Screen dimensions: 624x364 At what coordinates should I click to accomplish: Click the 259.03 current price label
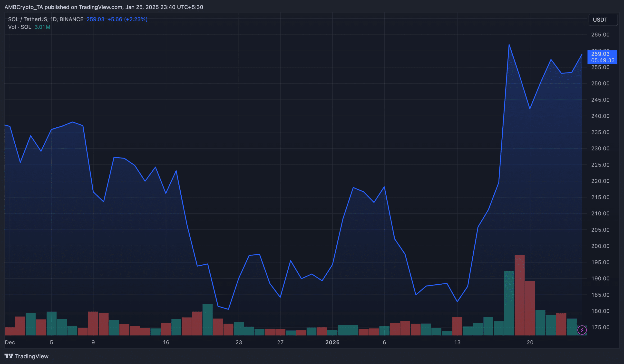pyautogui.click(x=600, y=54)
